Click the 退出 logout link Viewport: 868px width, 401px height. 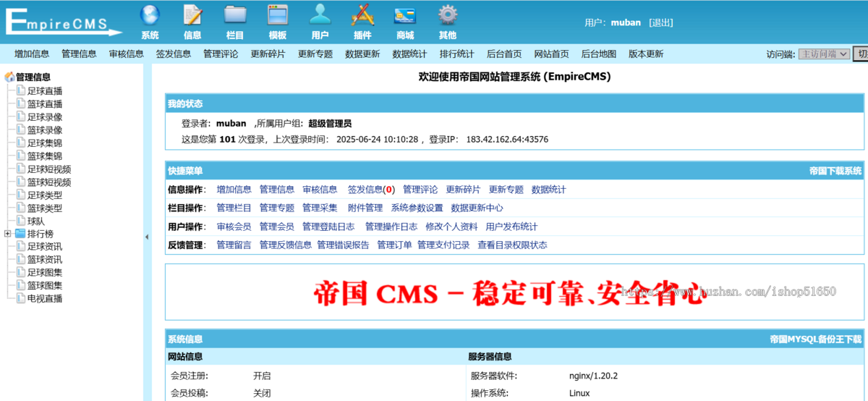(x=661, y=22)
